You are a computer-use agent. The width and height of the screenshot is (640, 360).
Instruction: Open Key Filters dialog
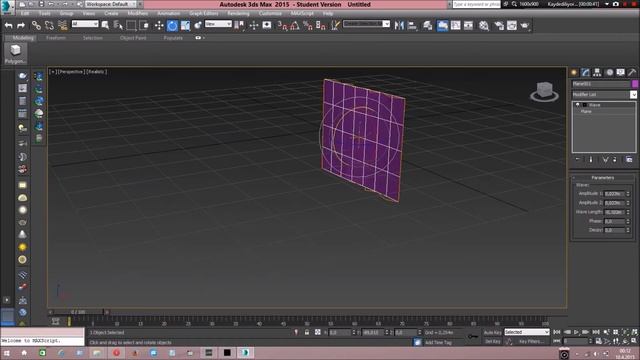[x=531, y=341]
